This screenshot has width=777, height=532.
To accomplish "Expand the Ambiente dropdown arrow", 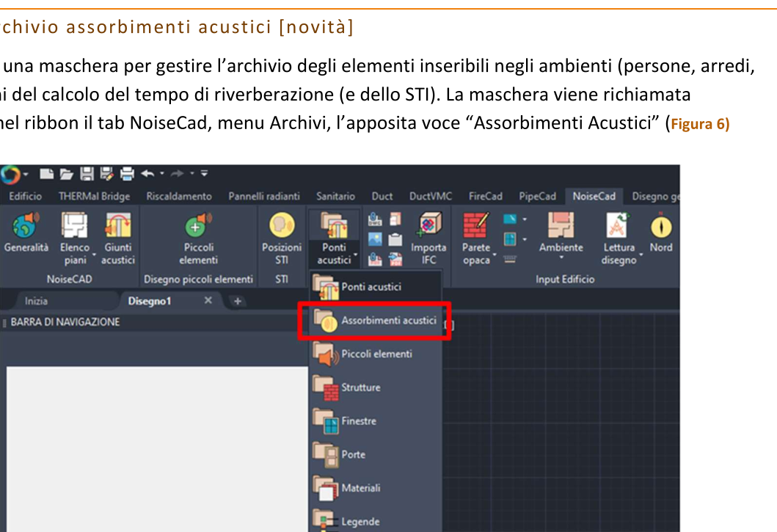I will pos(561,258).
